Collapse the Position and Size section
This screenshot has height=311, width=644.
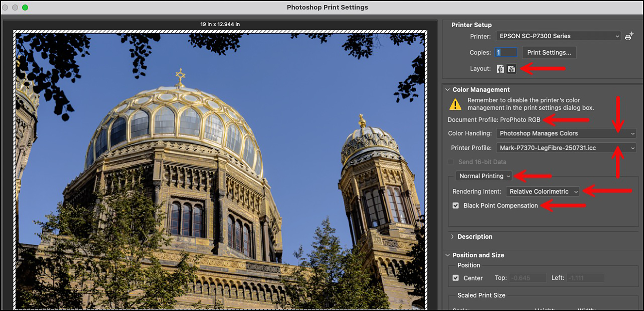click(x=448, y=255)
